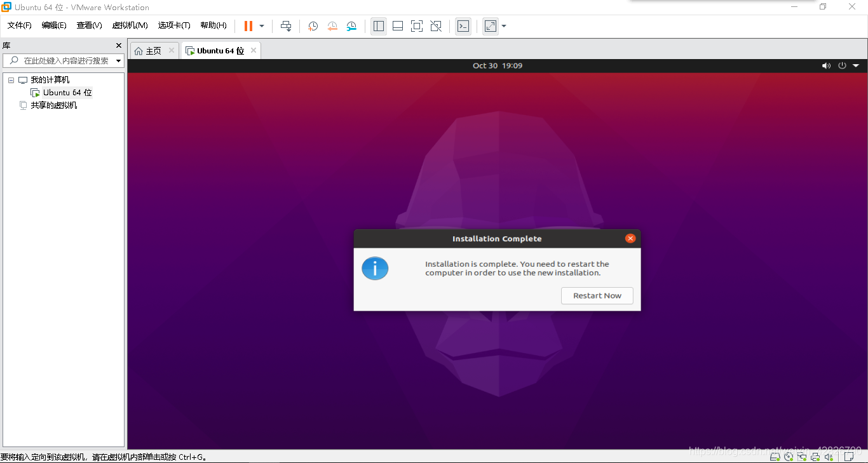Close the 库 library panel
868x463 pixels.
pos(118,46)
